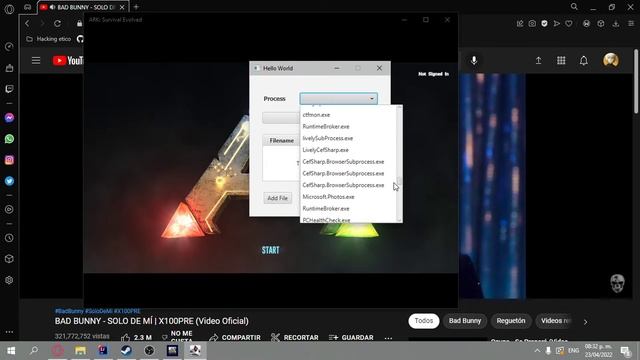Image resolution: width=640 pixels, height=360 pixels.
Task: Open WhatsApp in the Opera sidebar
Action: [9, 139]
